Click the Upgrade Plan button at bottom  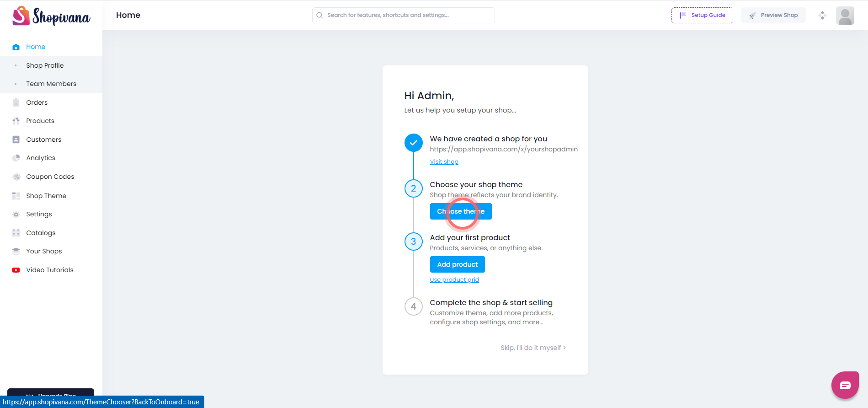point(51,392)
